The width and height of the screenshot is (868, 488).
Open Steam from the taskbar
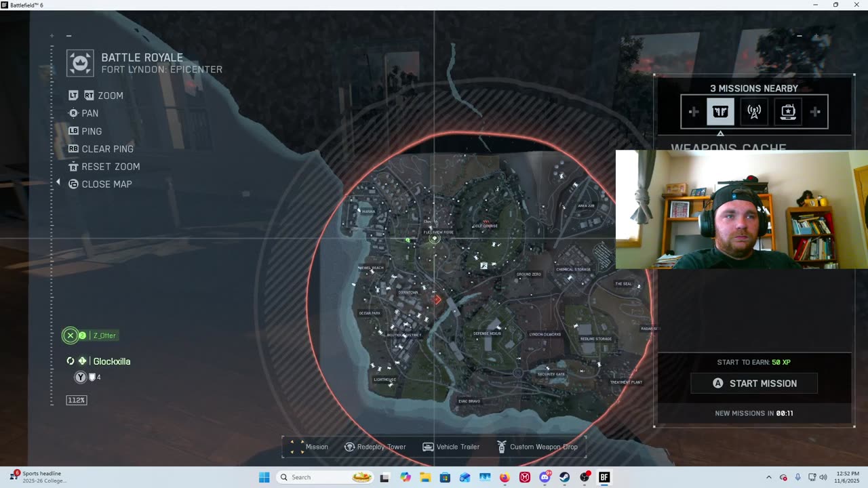click(x=564, y=477)
